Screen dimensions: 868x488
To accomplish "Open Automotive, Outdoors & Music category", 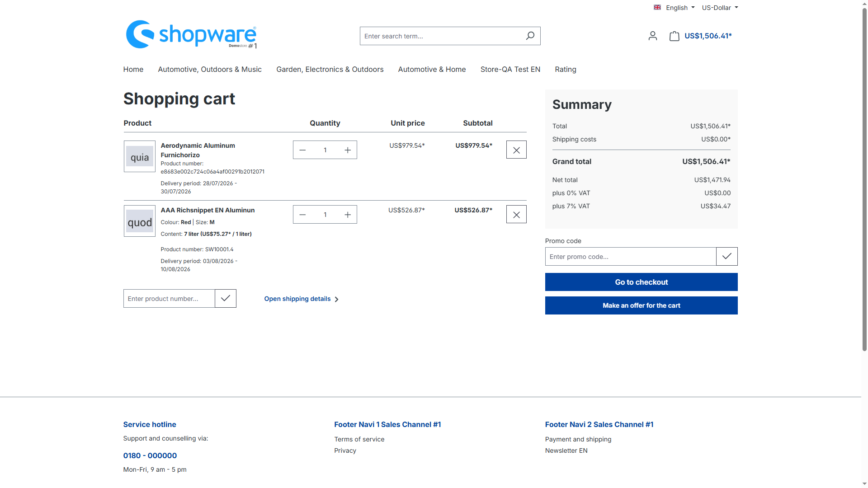I will tap(210, 69).
